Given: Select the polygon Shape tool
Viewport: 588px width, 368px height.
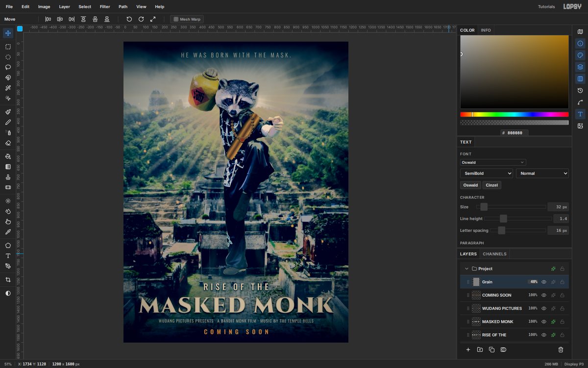Looking at the screenshot, I should point(8,245).
